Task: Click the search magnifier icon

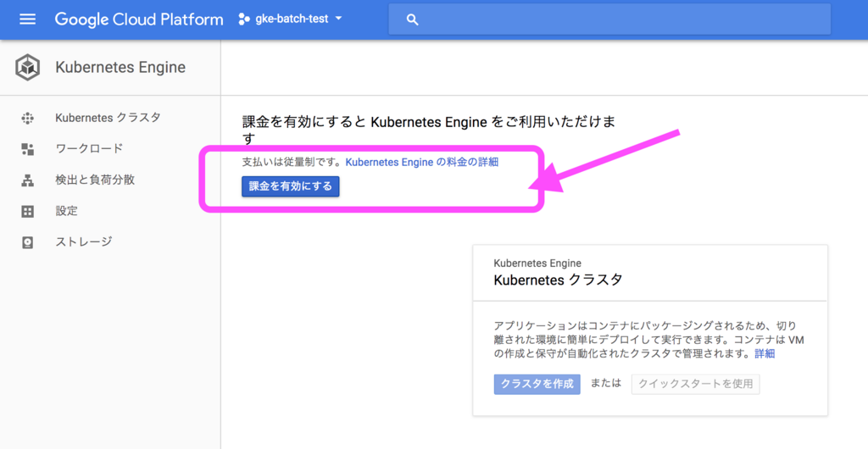Action: click(x=412, y=19)
